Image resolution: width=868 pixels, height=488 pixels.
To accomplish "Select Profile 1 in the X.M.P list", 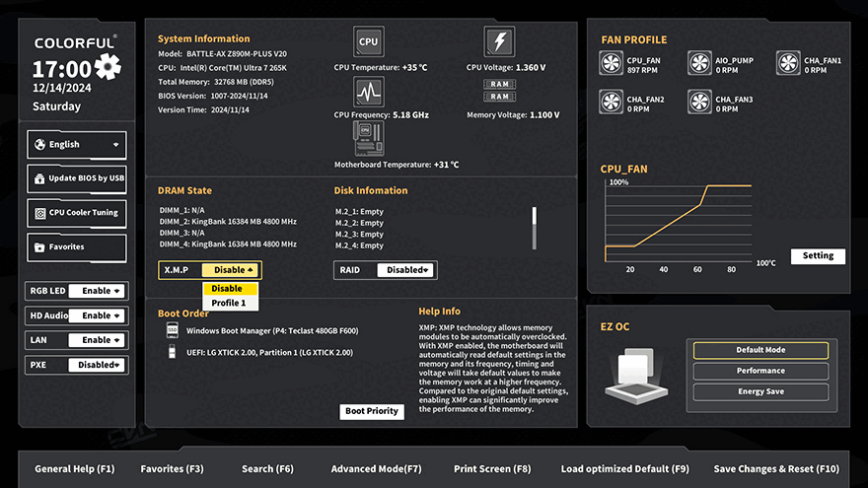I will pos(230,303).
